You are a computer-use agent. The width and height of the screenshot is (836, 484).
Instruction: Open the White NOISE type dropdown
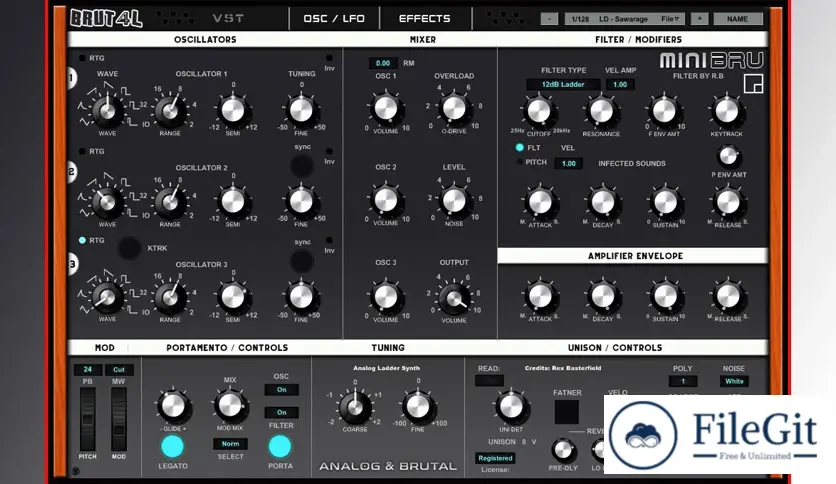point(734,381)
